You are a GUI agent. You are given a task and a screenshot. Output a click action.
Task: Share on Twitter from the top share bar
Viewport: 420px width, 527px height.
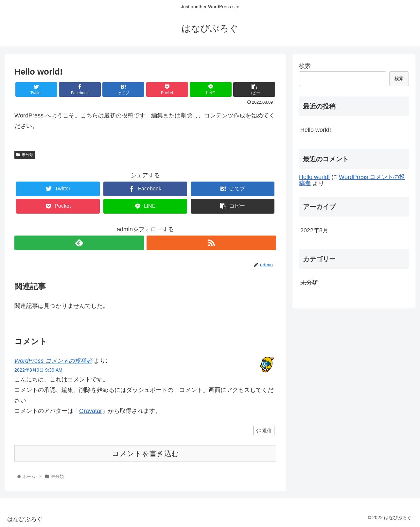(36, 89)
